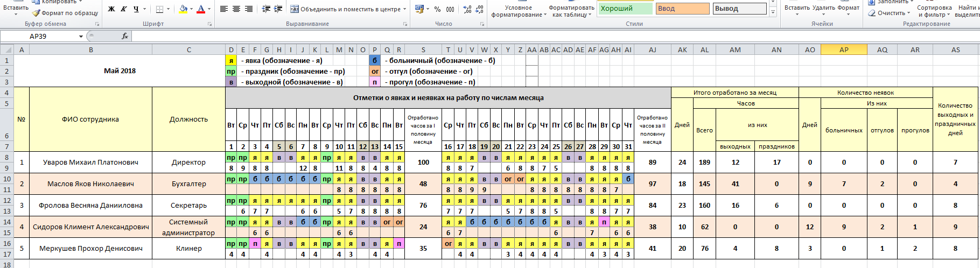
Task: Open Сортировка и фильтр menu
Action: [x=934, y=11]
